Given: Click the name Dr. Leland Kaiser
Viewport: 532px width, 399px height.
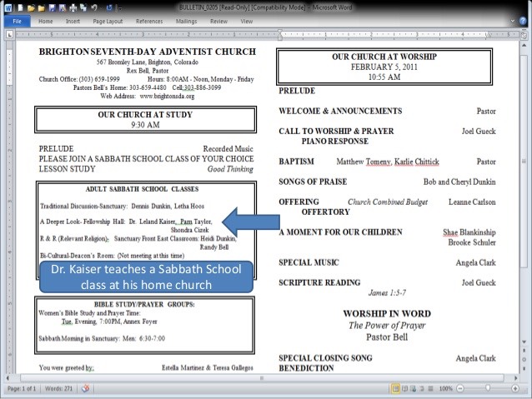Looking at the screenshot, I should 152,222.
